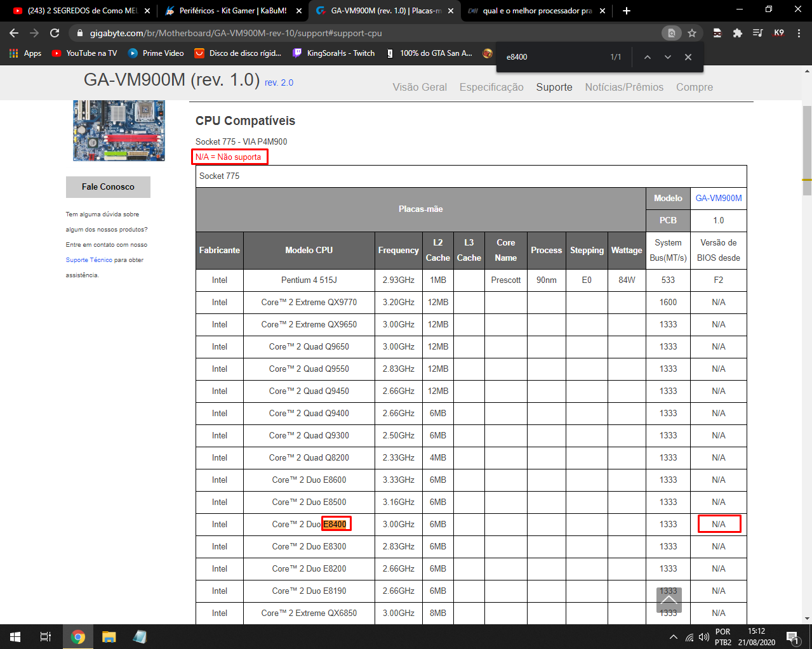Open the network status tray icon
The height and width of the screenshot is (649, 812).
[x=689, y=637]
